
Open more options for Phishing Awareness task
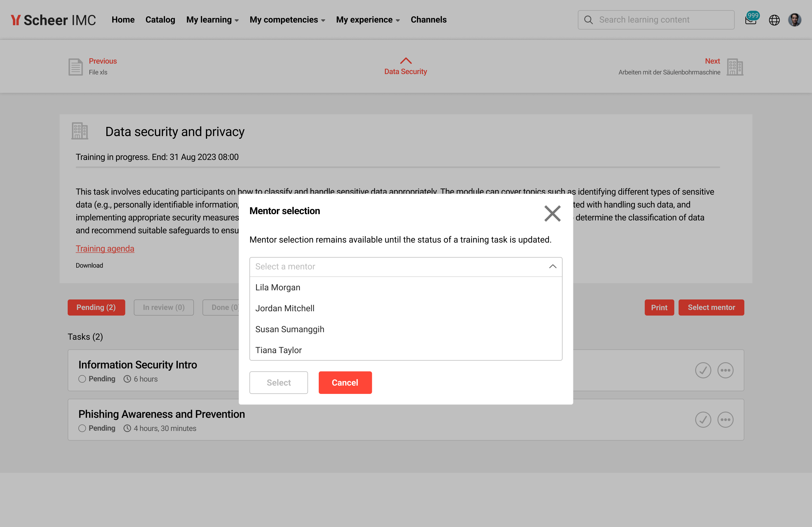[725, 420]
